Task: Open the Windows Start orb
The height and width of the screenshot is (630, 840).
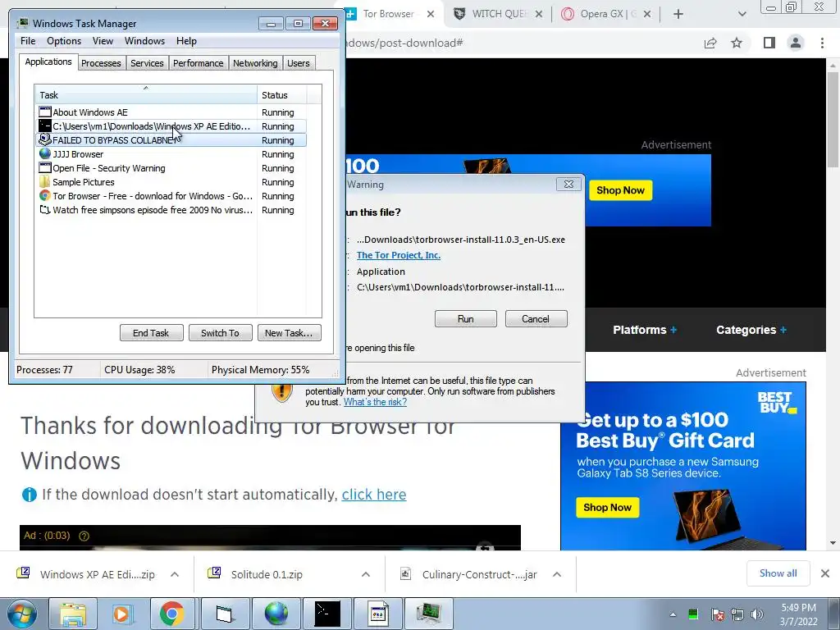Action: (21, 614)
